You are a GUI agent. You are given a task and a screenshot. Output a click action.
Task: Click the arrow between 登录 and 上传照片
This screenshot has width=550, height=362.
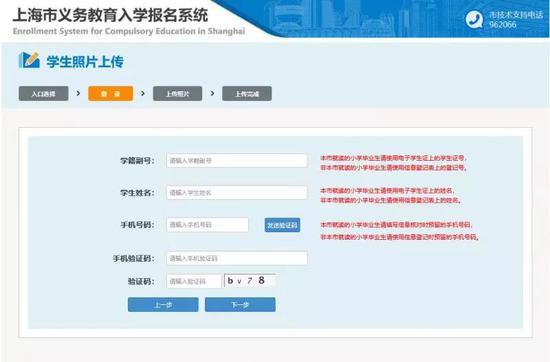pyautogui.click(x=143, y=93)
